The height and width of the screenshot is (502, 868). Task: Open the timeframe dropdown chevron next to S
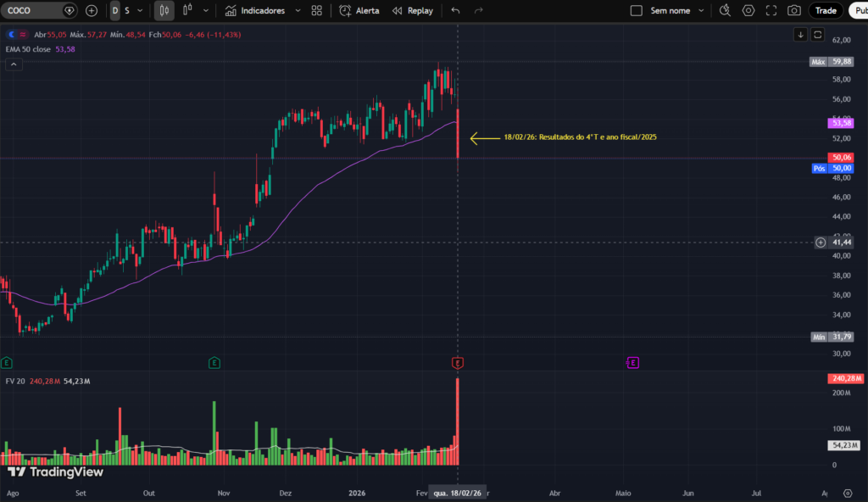coord(139,10)
